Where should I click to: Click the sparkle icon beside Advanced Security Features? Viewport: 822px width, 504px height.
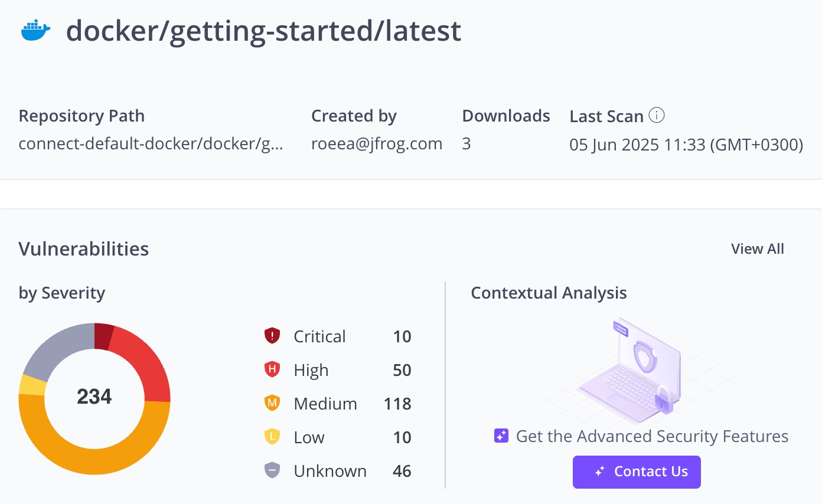pos(501,436)
